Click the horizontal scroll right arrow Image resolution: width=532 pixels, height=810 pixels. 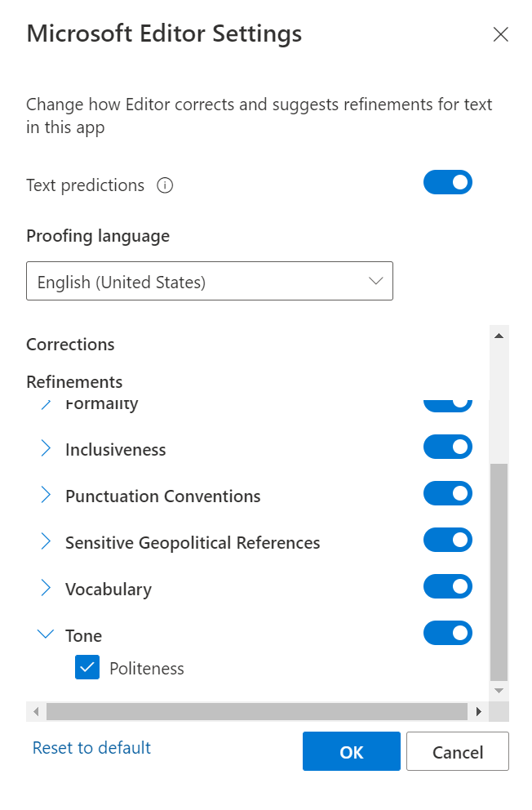point(479,711)
